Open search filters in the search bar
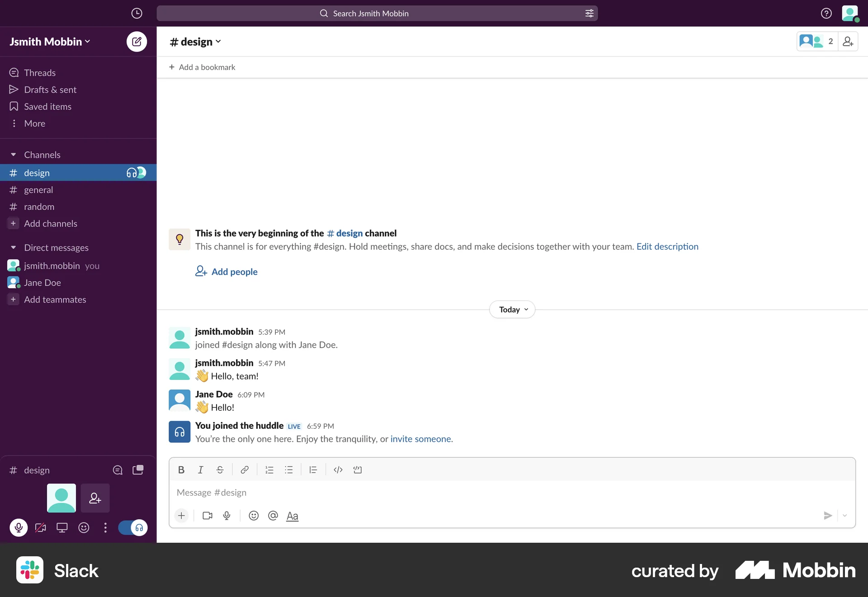 click(589, 13)
